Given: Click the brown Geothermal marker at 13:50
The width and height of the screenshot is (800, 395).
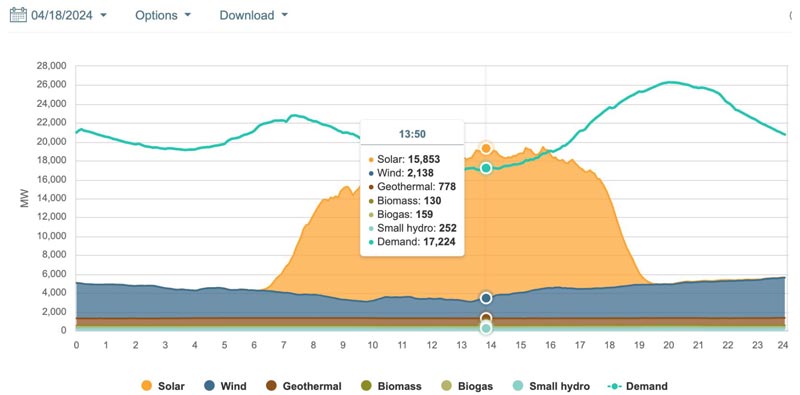Looking at the screenshot, I should 486,318.
